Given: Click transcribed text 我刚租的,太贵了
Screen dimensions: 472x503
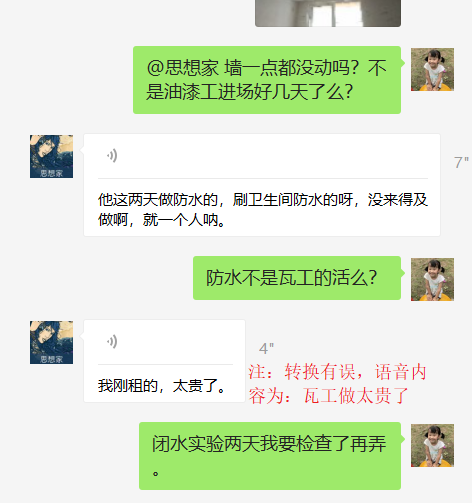Looking at the screenshot, I should tap(162, 386).
